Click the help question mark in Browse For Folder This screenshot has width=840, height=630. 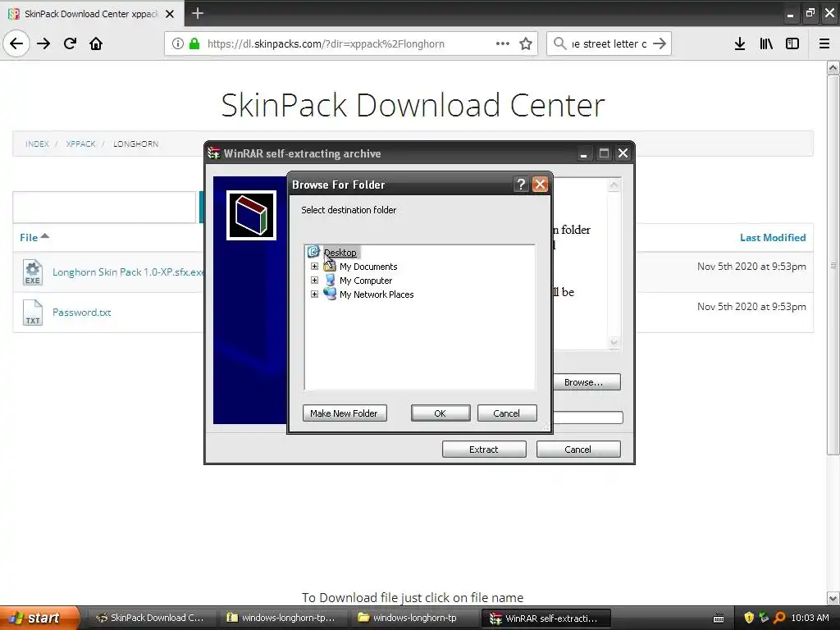coord(521,185)
